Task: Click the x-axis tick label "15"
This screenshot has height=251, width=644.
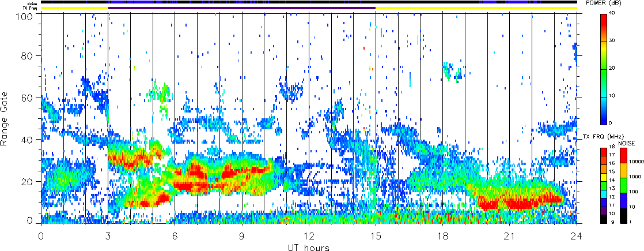Action: tap(376, 237)
